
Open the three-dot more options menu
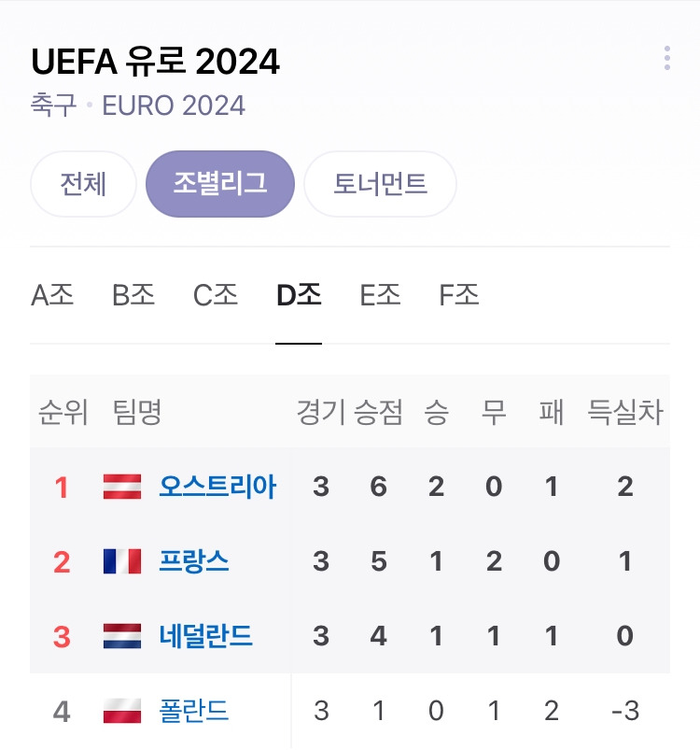(x=667, y=58)
